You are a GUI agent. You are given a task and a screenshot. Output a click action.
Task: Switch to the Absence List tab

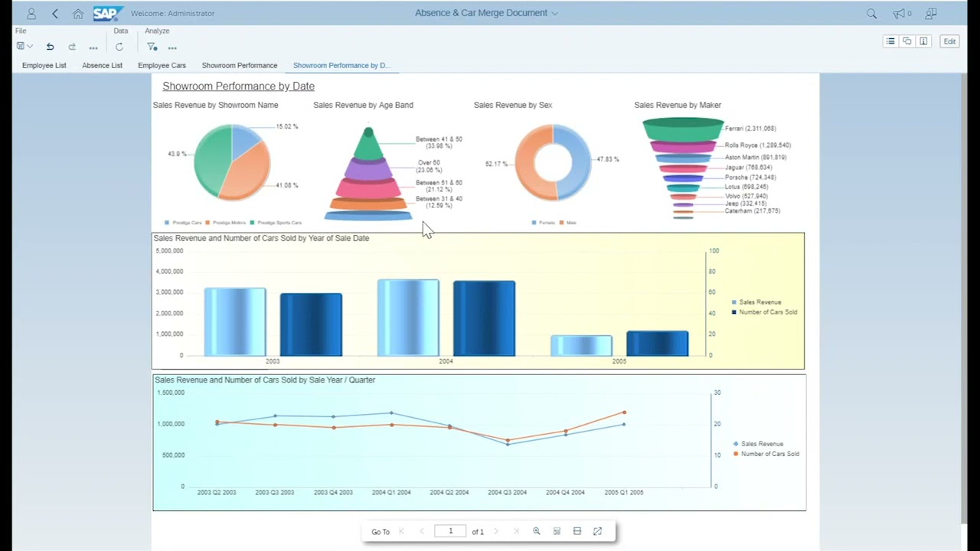click(x=102, y=65)
